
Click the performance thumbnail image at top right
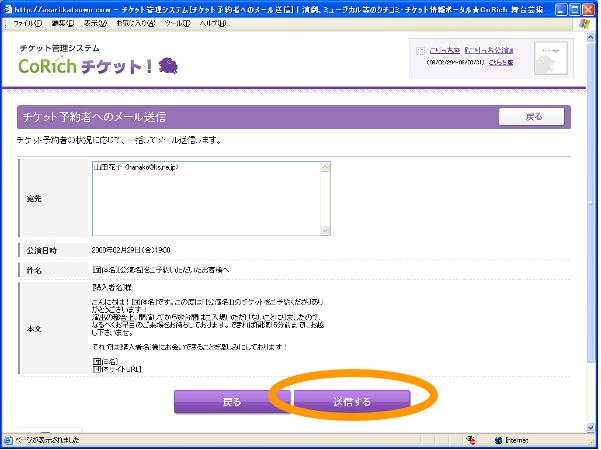pyautogui.click(x=550, y=56)
